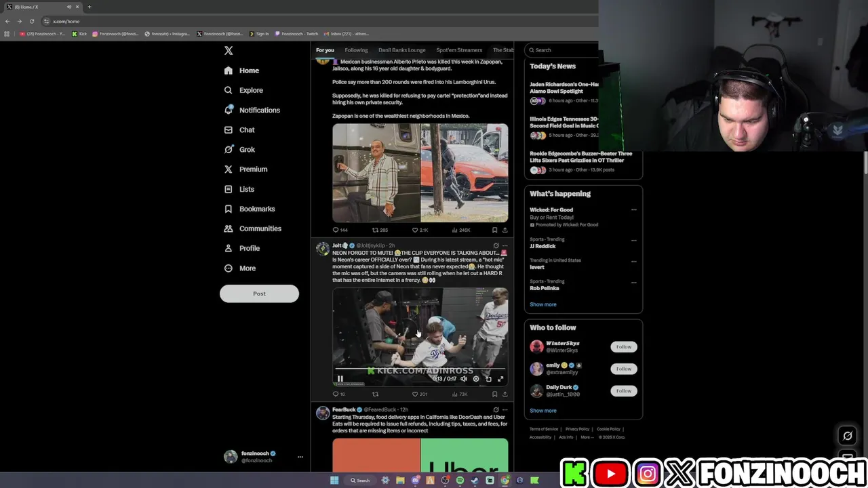Mute the Neon clip video
The width and height of the screenshot is (868, 488).
464,379
